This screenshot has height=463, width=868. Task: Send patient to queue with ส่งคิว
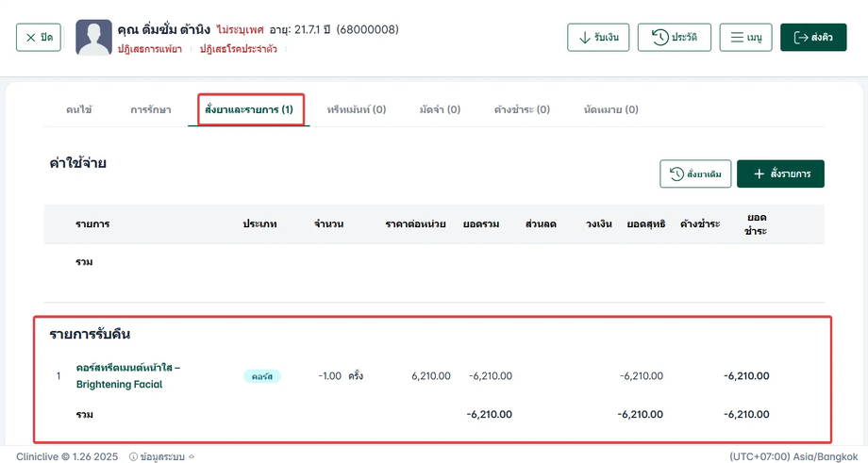coord(813,38)
